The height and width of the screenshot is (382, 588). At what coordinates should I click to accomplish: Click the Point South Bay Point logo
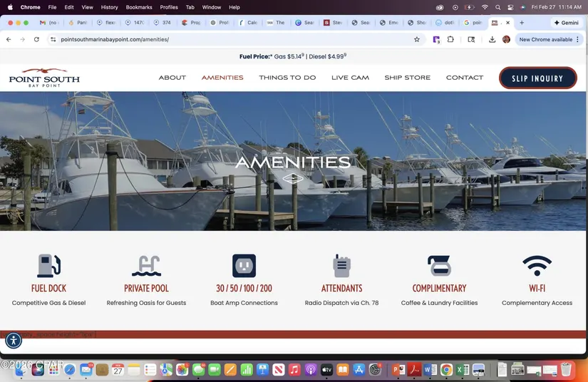(x=44, y=77)
